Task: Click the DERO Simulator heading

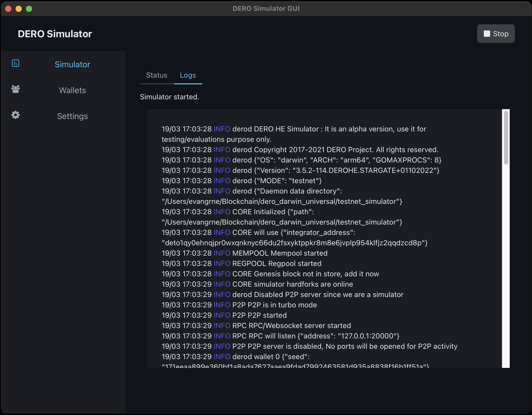Action: (55, 34)
